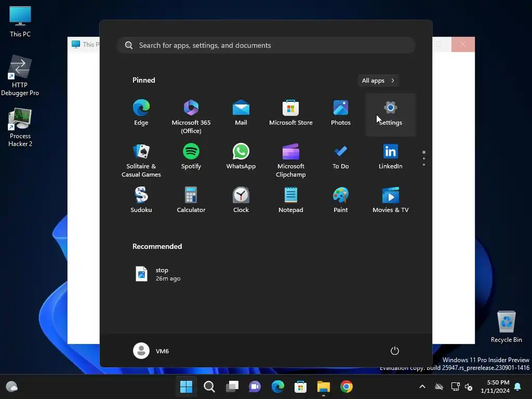This screenshot has width=532, height=399.
Task: Launch the Photos app
Action: click(341, 113)
